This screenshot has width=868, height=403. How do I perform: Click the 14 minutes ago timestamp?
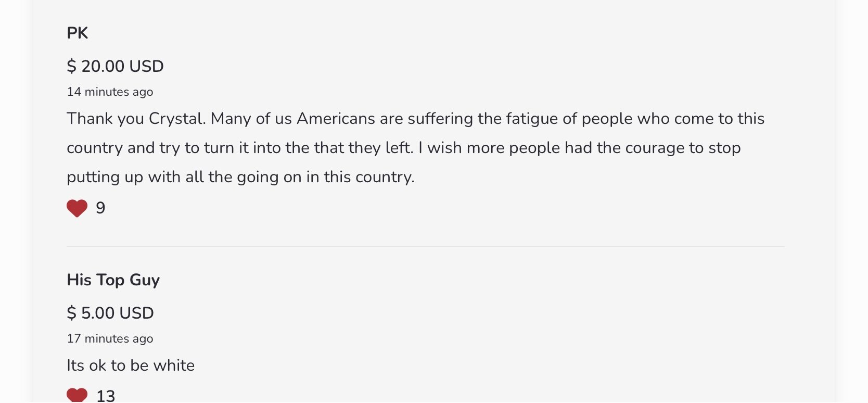click(110, 92)
